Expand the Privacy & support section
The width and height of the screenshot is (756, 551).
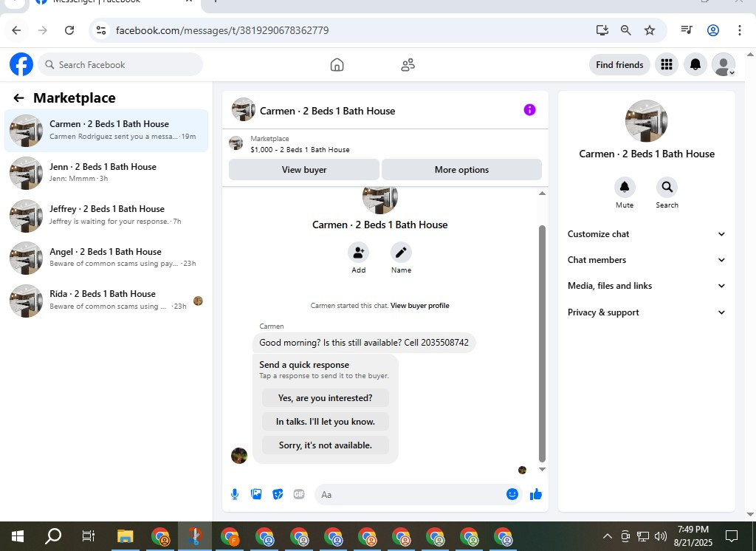[647, 312]
